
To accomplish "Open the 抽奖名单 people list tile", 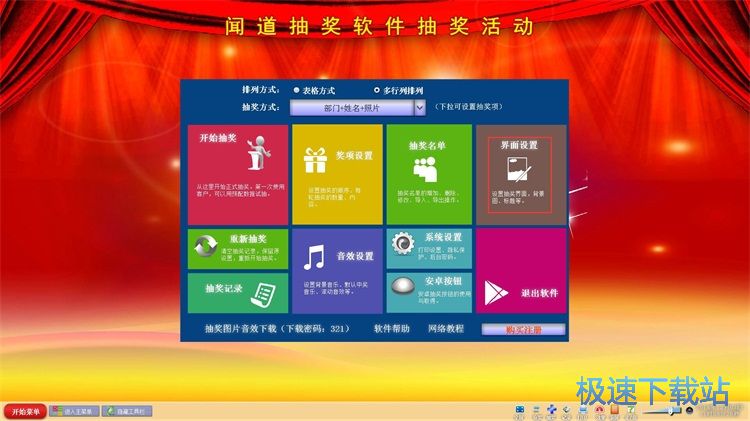I will (x=429, y=175).
